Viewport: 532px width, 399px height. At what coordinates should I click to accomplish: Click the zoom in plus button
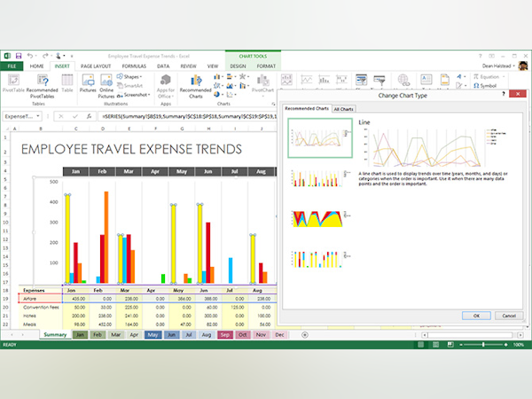pyautogui.click(x=506, y=344)
